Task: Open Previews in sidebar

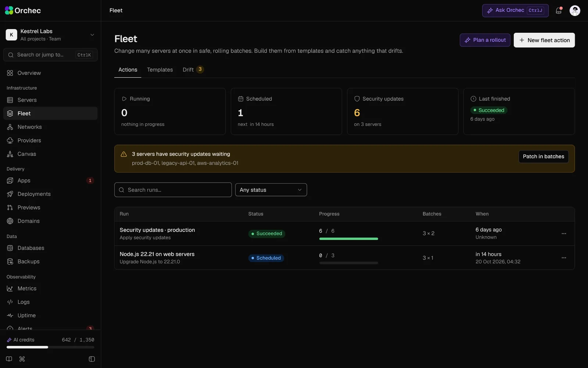Action: 50,208
